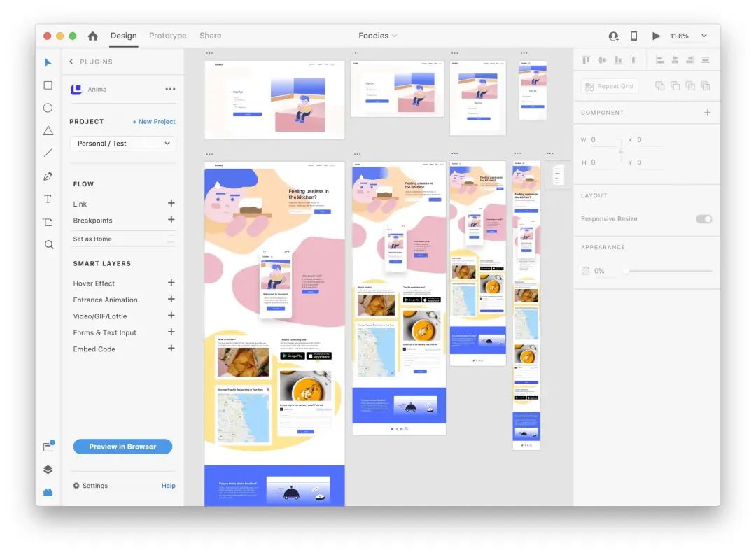Add an Entrance Animation
Viewport: 756px width, 553px height.
point(171,299)
